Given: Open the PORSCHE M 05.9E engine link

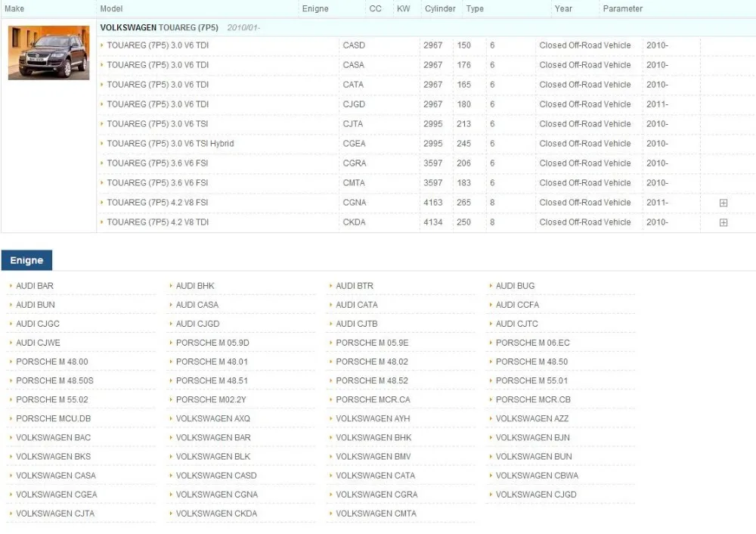Looking at the screenshot, I should (x=372, y=343).
